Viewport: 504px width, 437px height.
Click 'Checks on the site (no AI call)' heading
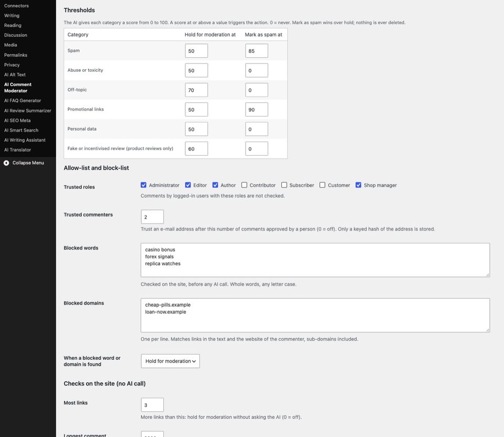click(104, 383)
